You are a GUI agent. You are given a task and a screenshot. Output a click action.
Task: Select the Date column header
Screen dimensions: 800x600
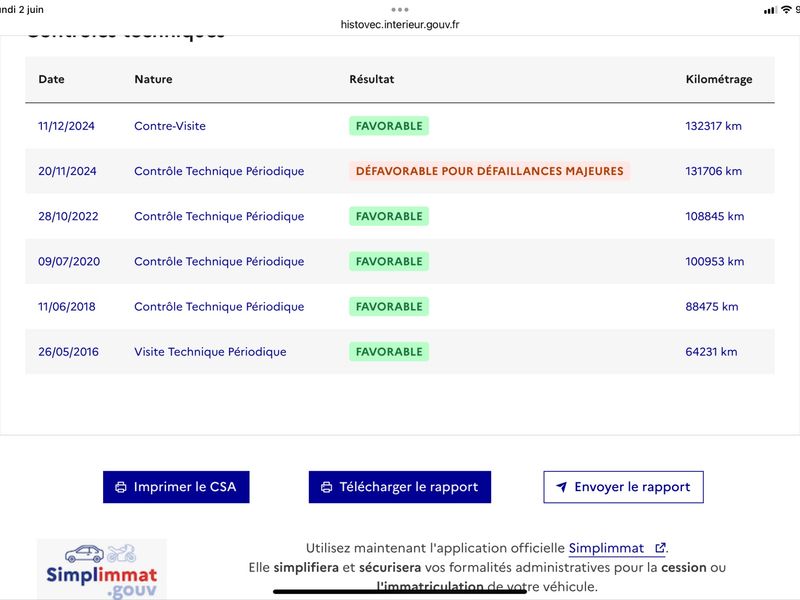coord(52,79)
